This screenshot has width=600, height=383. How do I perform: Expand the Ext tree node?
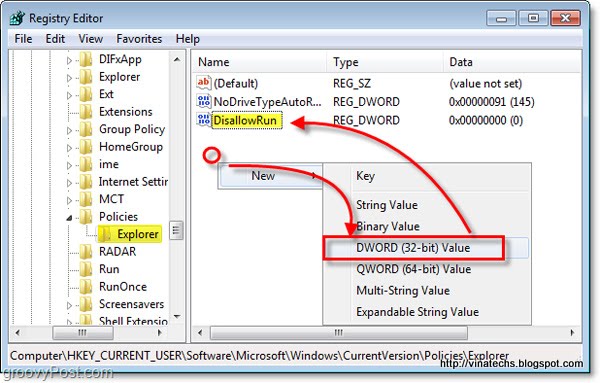tap(69, 95)
